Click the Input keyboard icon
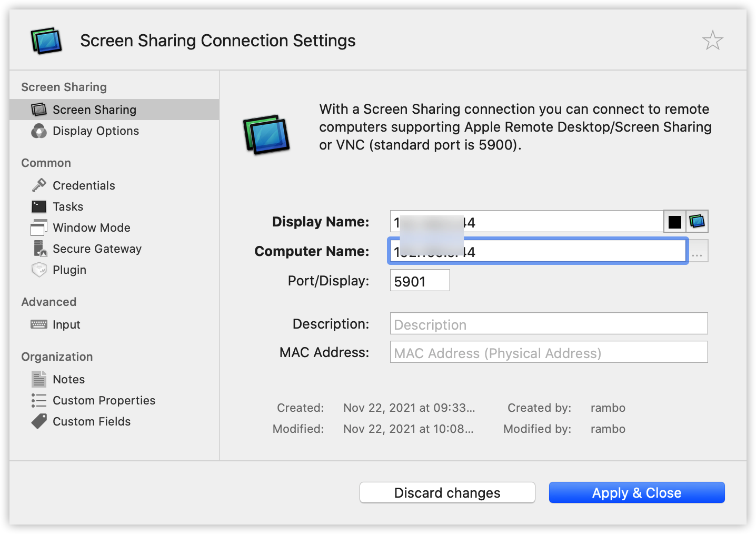 pos(39,324)
